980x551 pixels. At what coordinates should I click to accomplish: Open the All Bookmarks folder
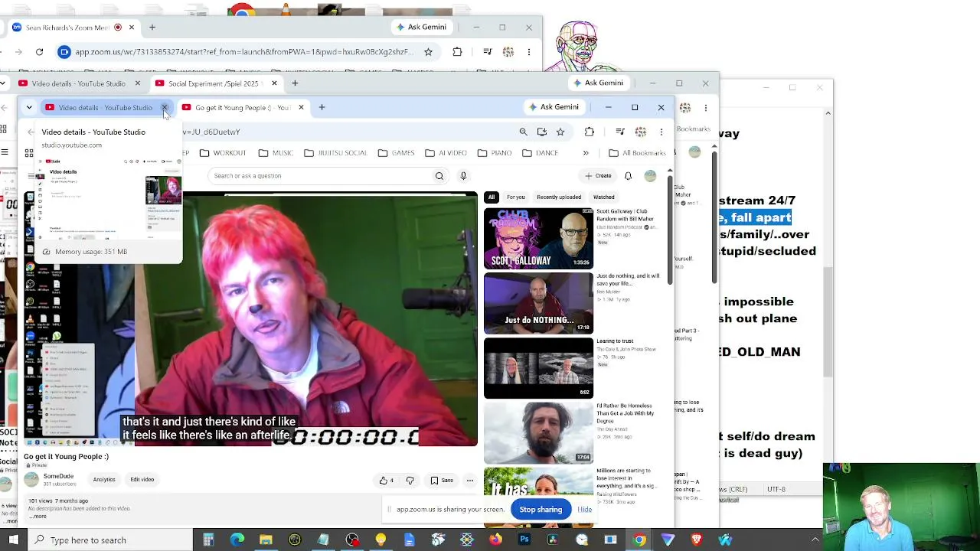coord(637,153)
